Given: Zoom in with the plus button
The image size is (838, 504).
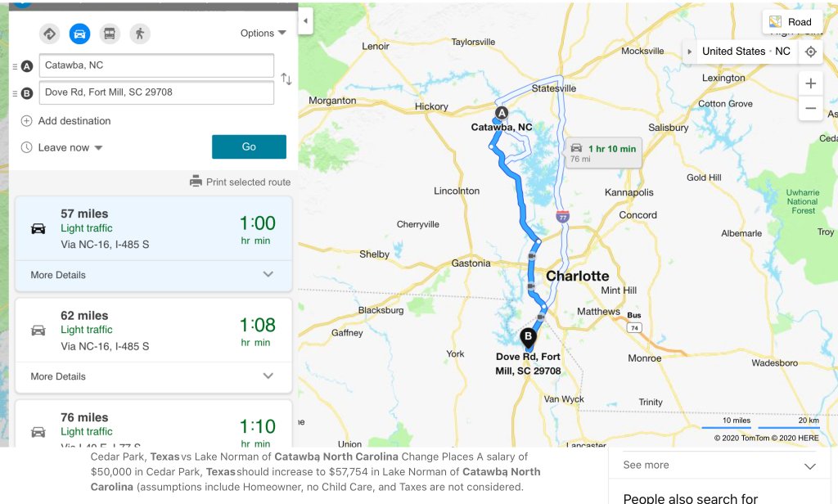Looking at the screenshot, I should click(x=810, y=83).
